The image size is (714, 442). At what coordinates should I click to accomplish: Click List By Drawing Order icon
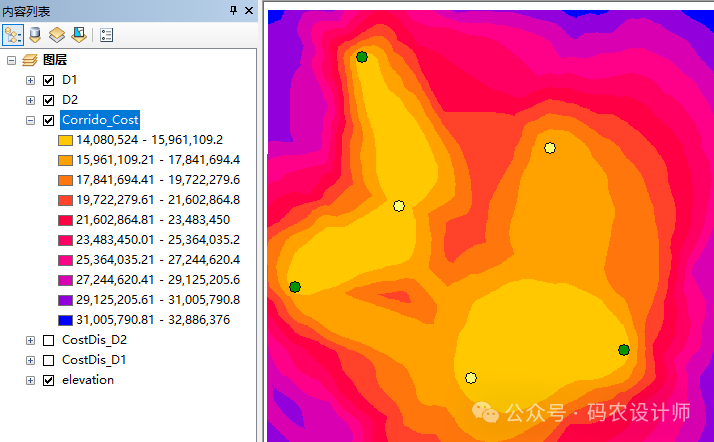pyautogui.click(x=14, y=34)
